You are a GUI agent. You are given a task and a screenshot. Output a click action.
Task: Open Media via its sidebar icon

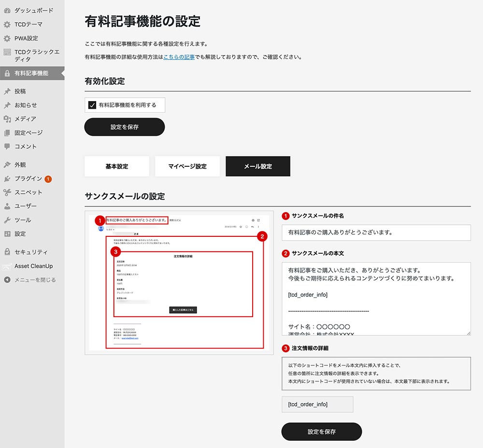point(7,119)
